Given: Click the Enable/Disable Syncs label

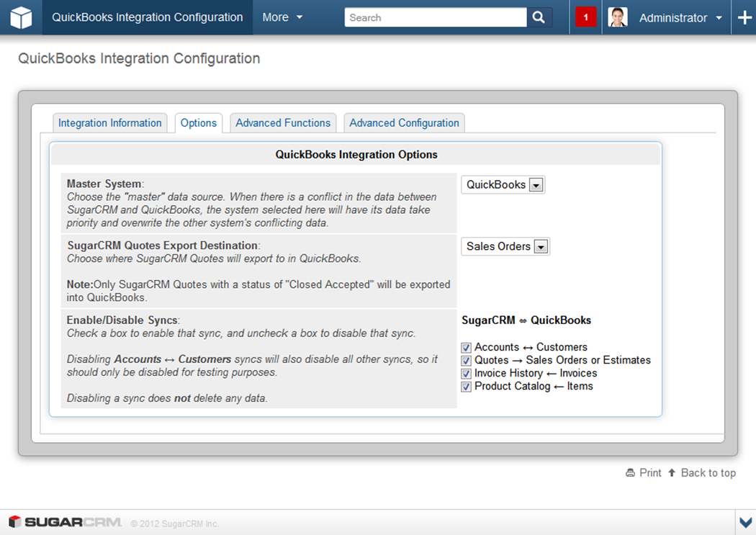Looking at the screenshot, I should click(x=123, y=320).
